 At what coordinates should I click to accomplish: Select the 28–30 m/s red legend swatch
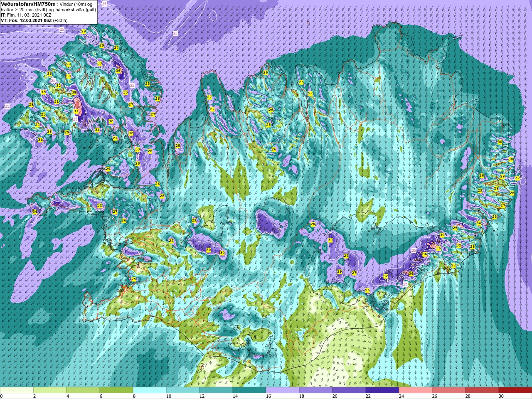click(x=482, y=390)
